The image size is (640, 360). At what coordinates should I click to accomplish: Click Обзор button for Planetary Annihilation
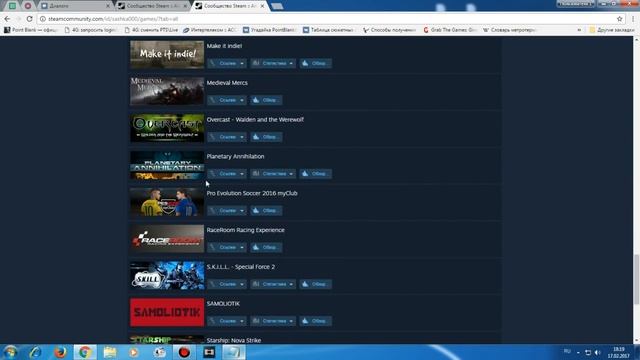point(316,173)
